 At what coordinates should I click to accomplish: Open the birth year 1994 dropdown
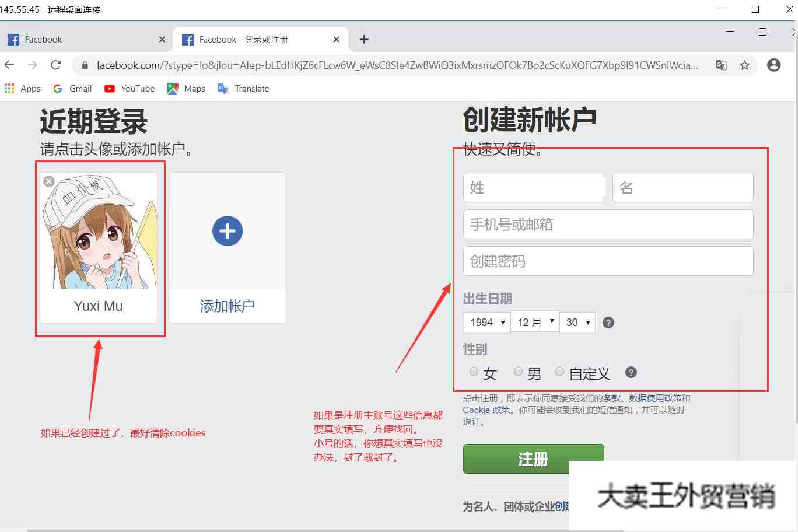[x=487, y=322]
